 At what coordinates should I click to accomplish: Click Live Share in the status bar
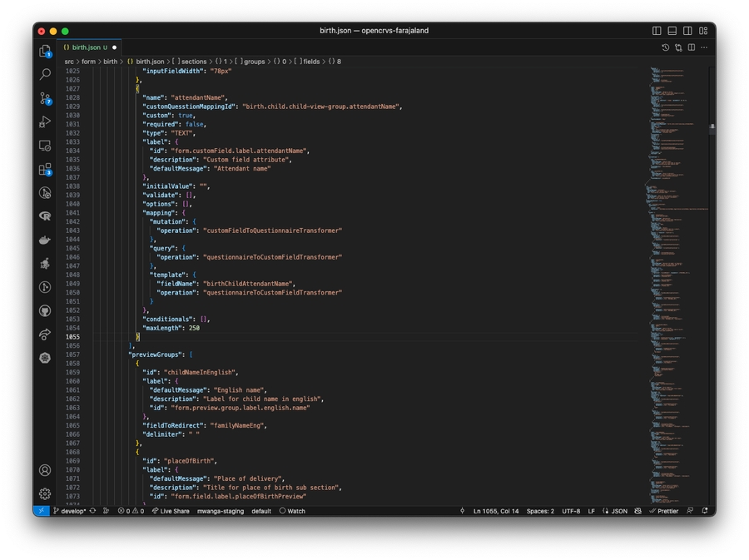[171, 511]
